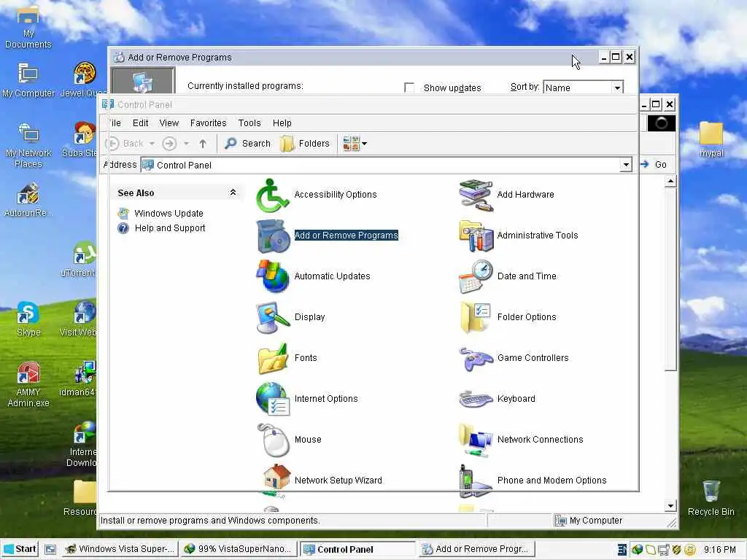Image resolution: width=747 pixels, height=560 pixels.
Task: Open the Keyboard settings icon
Action: (x=476, y=399)
